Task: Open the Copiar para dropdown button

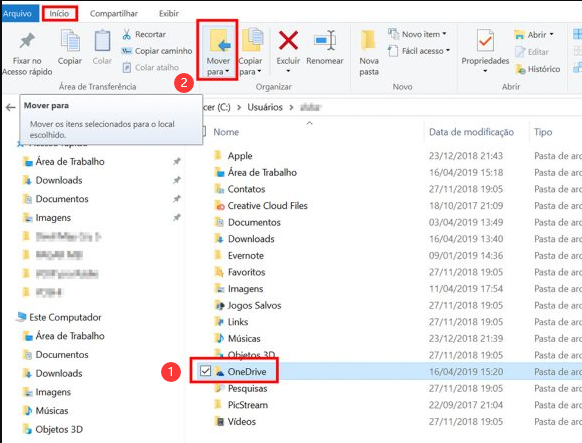Action: click(251, 51)
